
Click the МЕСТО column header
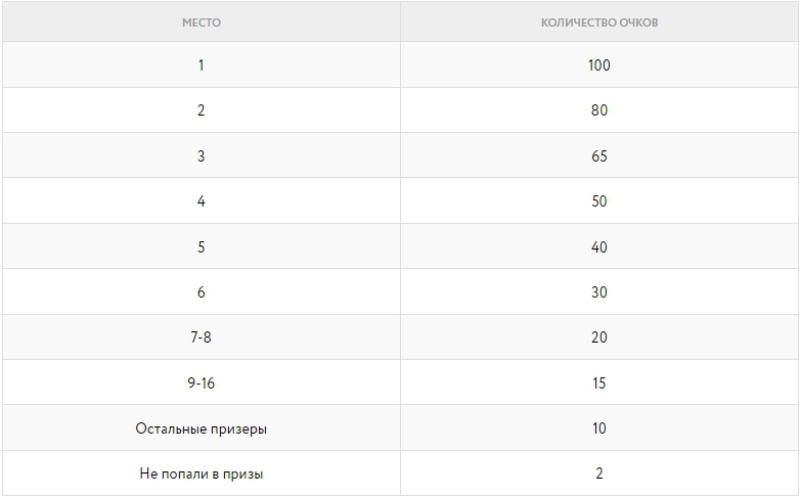[200, 22]
